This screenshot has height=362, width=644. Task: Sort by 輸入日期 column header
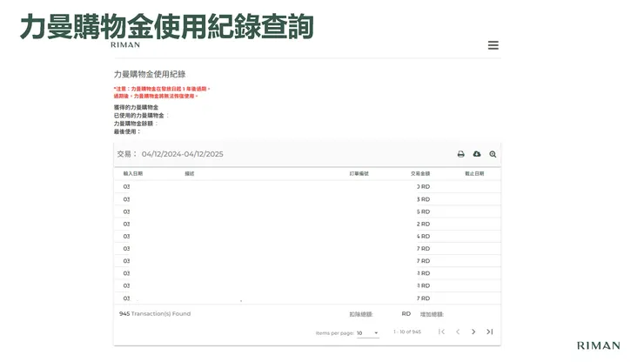[132, 174]
